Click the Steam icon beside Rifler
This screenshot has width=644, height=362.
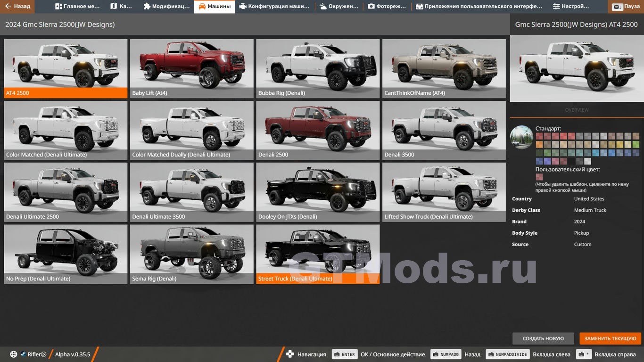click(23, 354)
